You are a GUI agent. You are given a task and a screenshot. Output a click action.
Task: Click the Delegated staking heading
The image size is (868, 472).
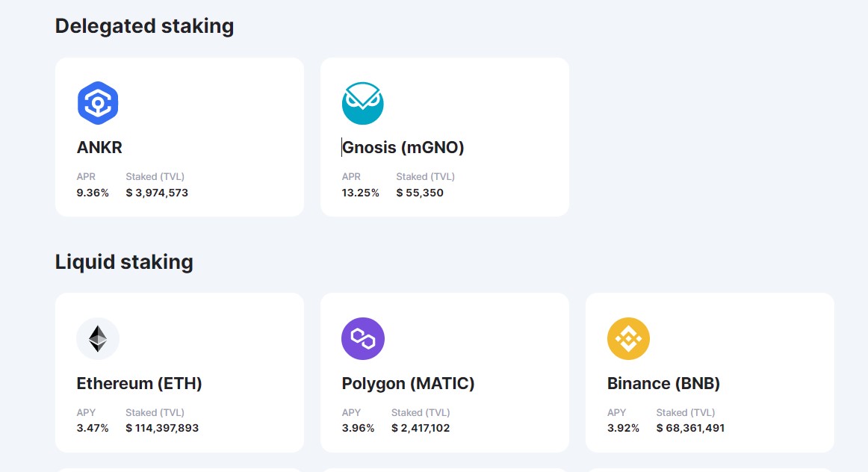144,26
